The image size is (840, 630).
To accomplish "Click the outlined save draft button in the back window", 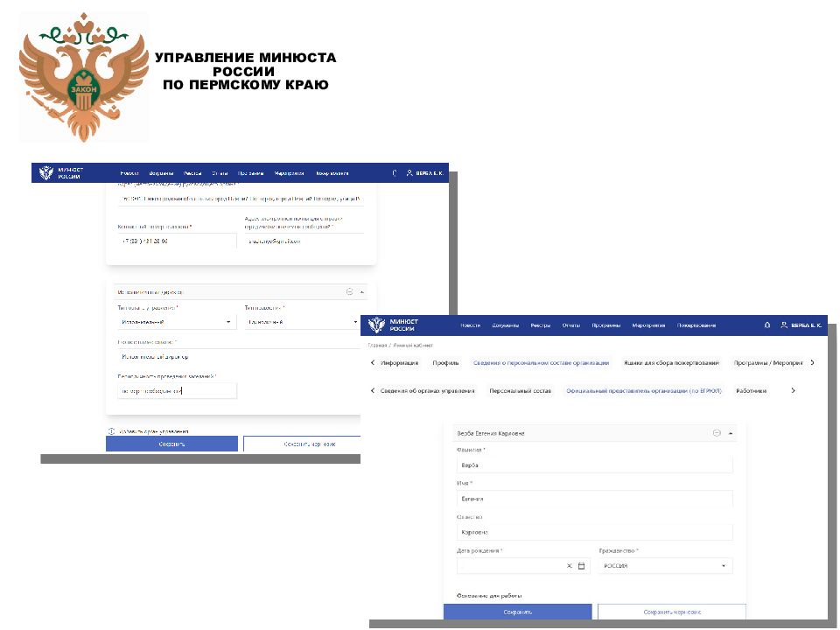I will pos(302,444).
